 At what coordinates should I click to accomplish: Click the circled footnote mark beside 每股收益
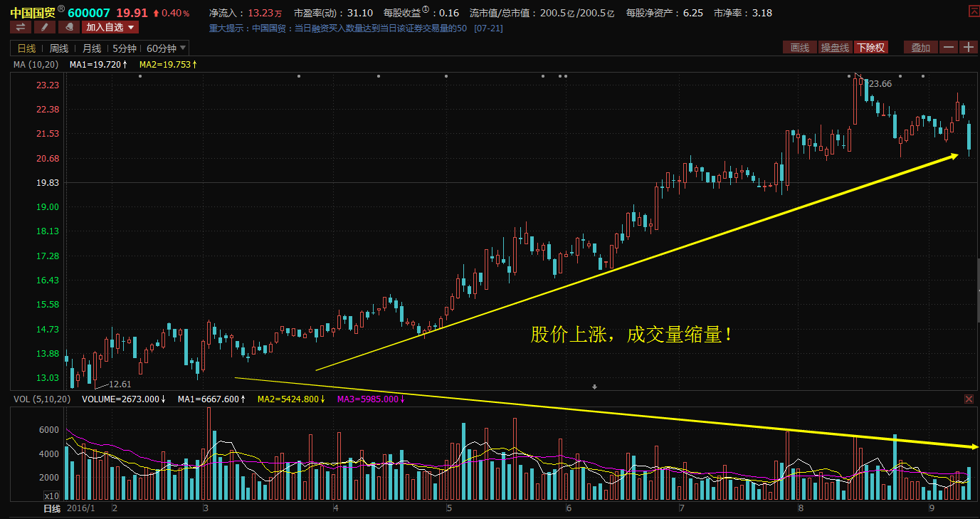tap(426, 10)
